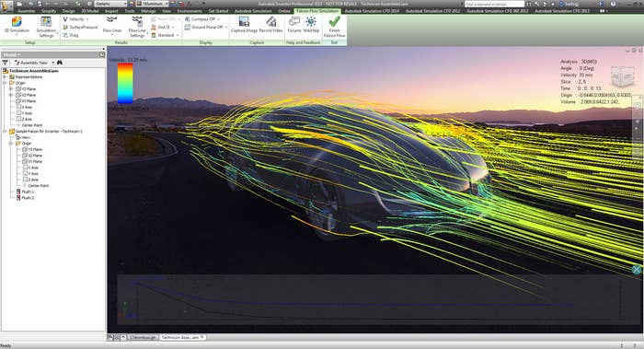
Task: Open the Assembly View dropdown
Action: coord(35,63)
